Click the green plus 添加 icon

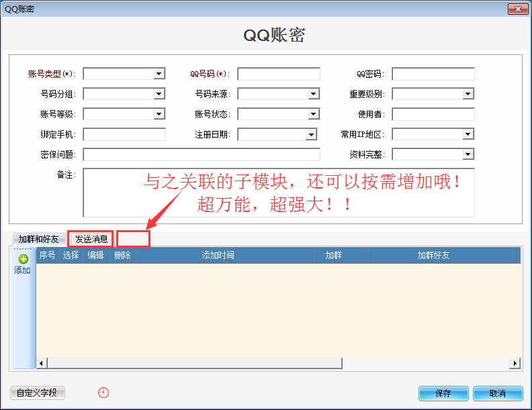[23, 259]
